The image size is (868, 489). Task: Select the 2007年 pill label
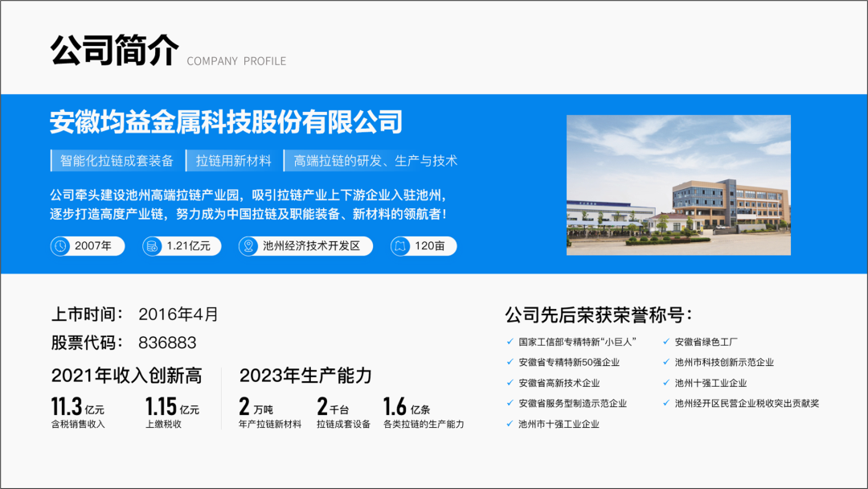click(x=93, y=246)
